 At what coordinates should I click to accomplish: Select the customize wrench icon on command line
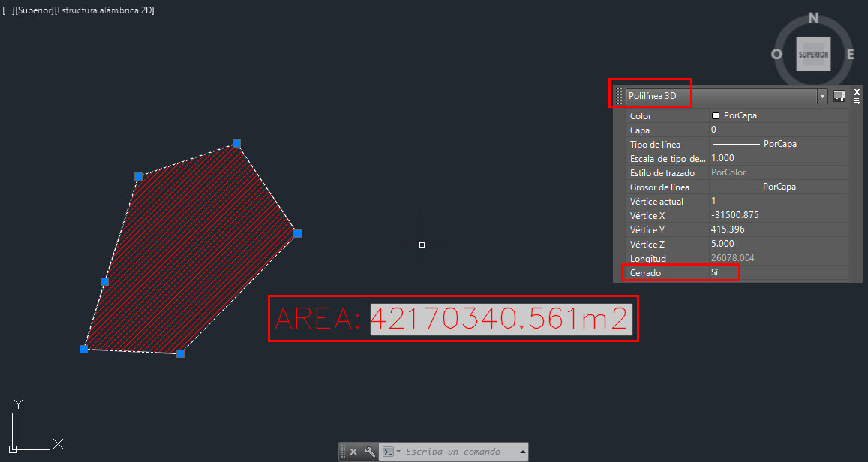tap(370, 451)
